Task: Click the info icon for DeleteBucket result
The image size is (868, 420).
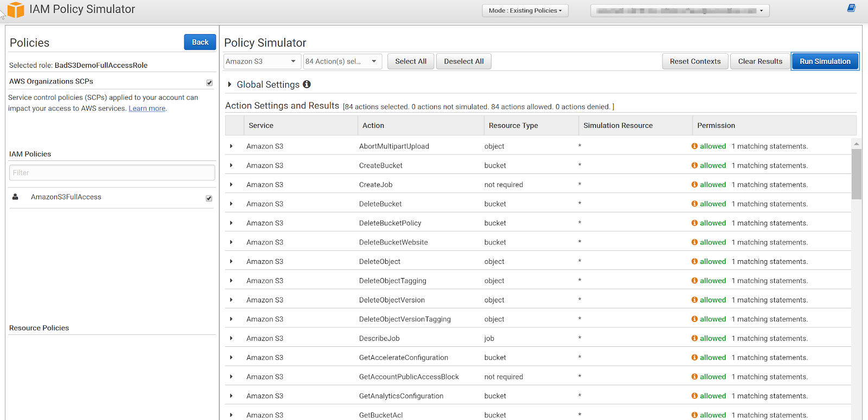Action: pos(694,204)
